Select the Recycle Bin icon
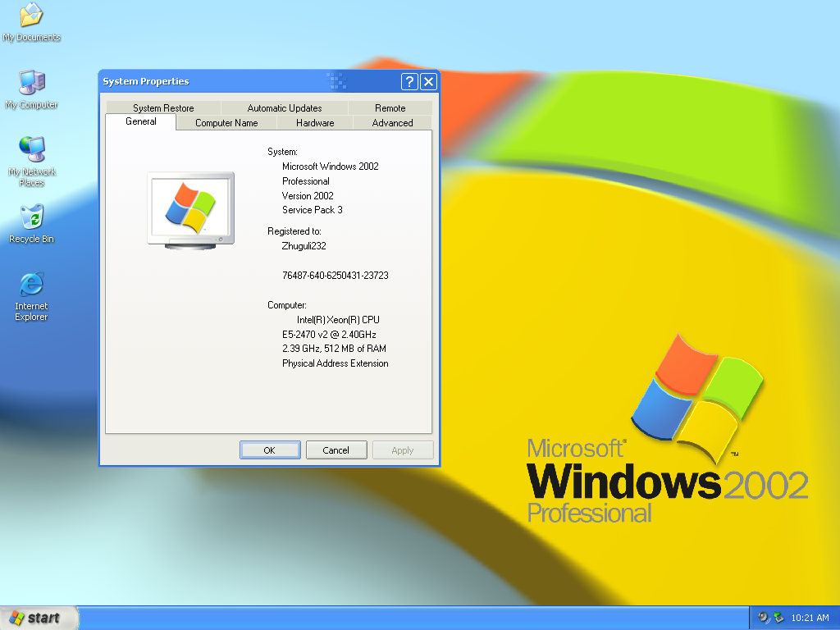Viewport: 840px width, 630px height. [x=32, y=223]
